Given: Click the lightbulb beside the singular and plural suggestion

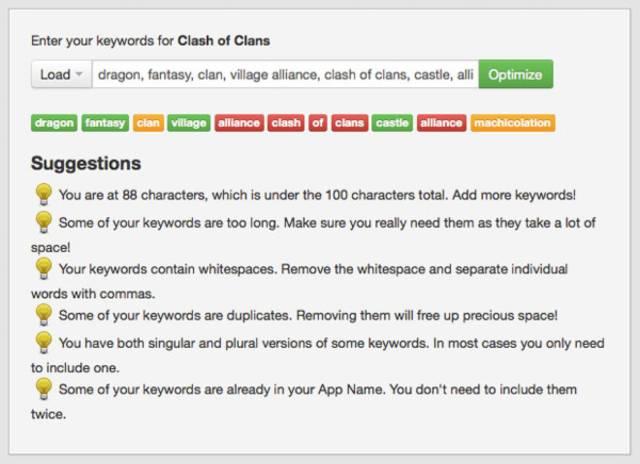Looking at the screenshot, I should point(43,342).
